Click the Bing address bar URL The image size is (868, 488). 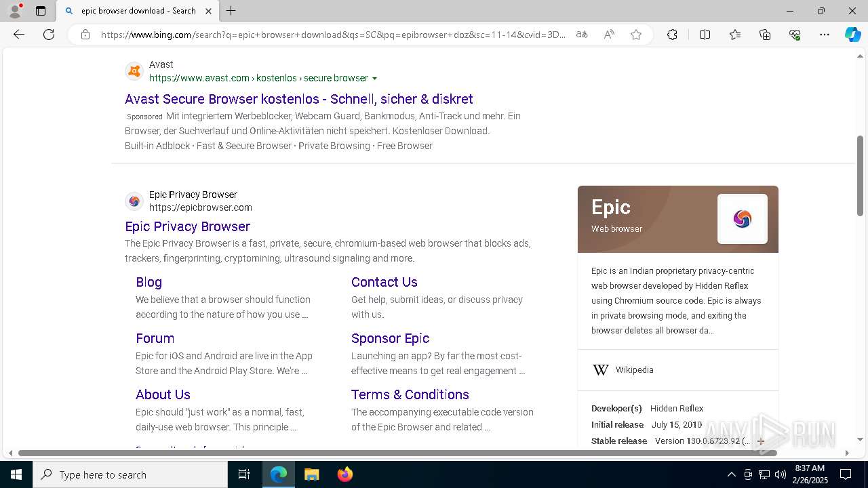point(333,35)
